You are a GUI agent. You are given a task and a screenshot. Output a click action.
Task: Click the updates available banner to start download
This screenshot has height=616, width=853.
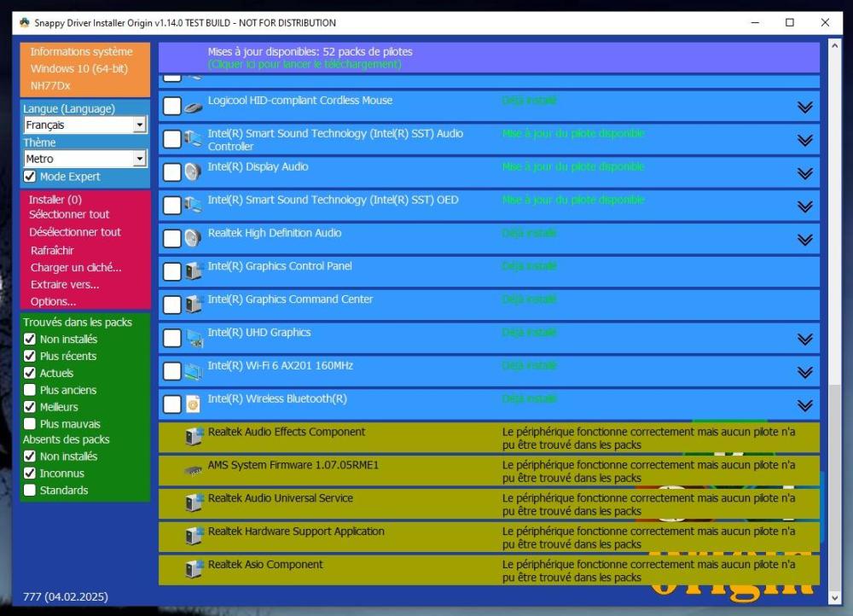(x=488, y=58)
